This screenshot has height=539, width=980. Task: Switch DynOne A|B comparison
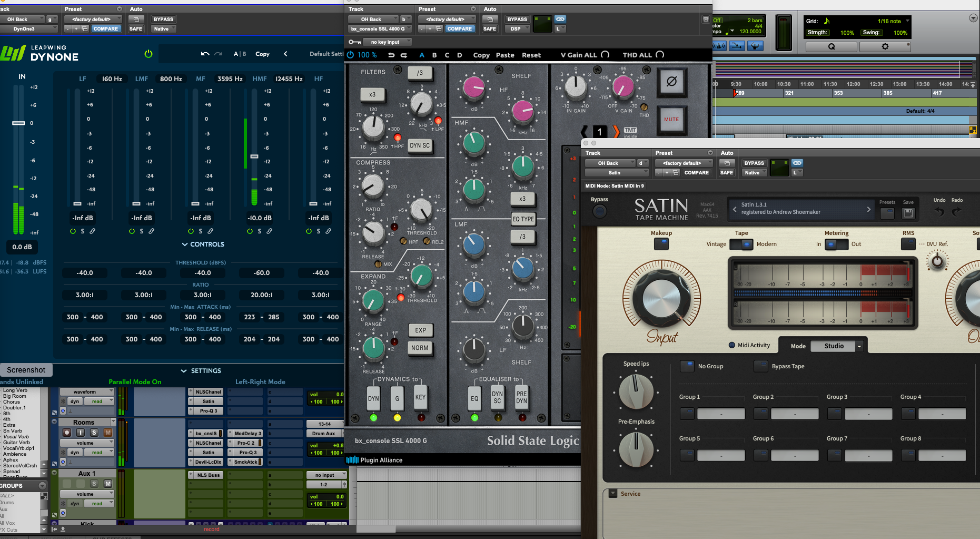[x=240, y=54]
